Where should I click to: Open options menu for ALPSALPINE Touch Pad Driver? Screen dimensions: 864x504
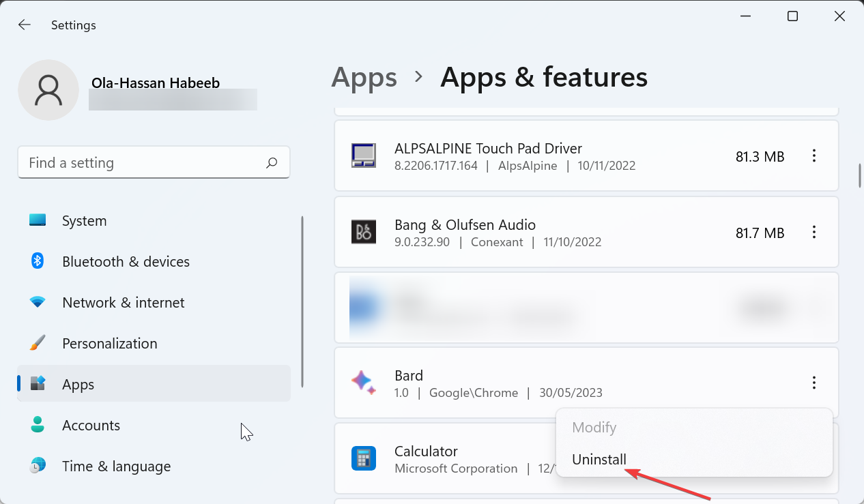point(813,156)
